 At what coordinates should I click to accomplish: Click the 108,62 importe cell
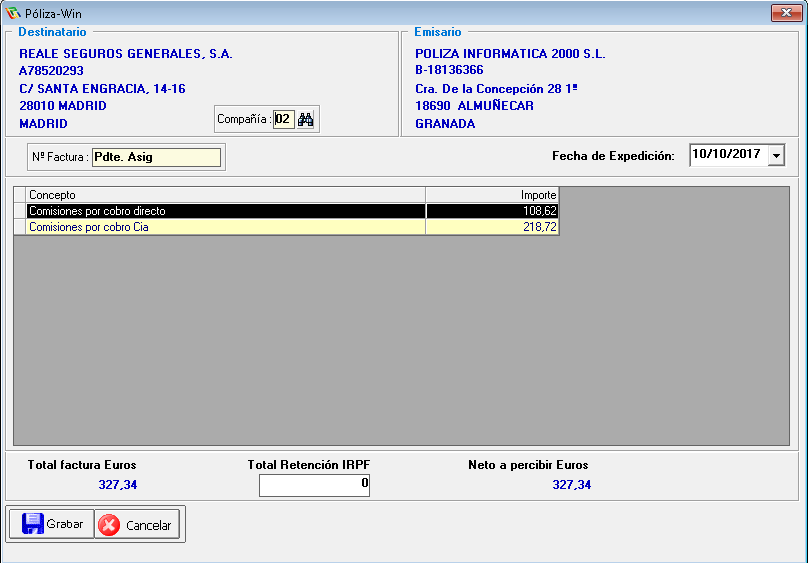pos(492,211)
